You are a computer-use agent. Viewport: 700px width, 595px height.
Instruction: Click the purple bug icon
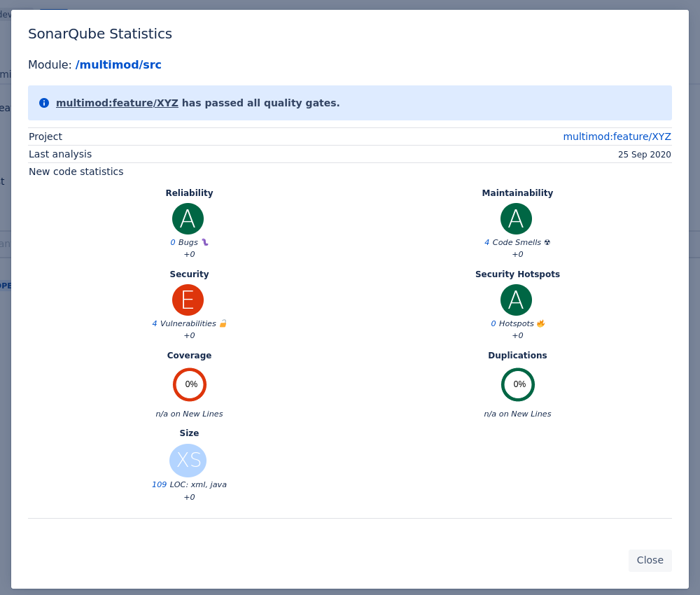pyautogui.click(x=205, y=242)
